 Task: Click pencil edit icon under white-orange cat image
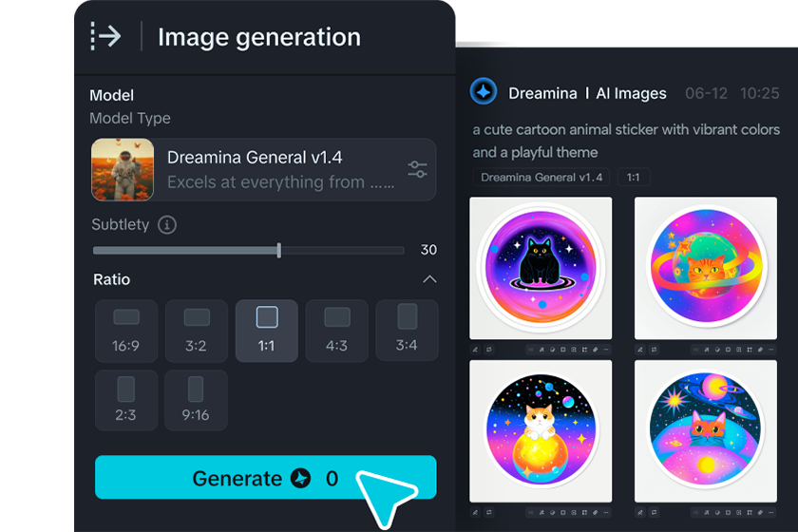[x=475, y=512]
